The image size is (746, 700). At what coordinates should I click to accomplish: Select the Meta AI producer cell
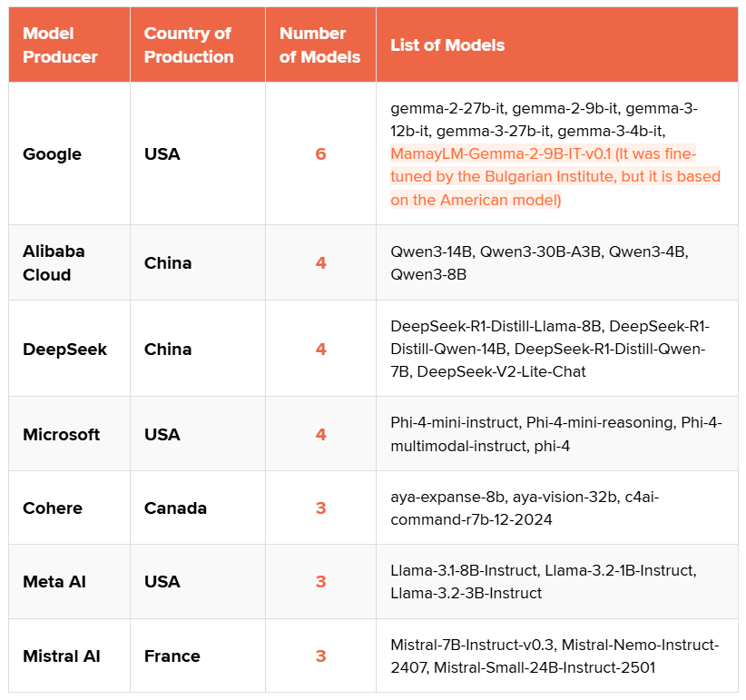click(x=54, y=581)
